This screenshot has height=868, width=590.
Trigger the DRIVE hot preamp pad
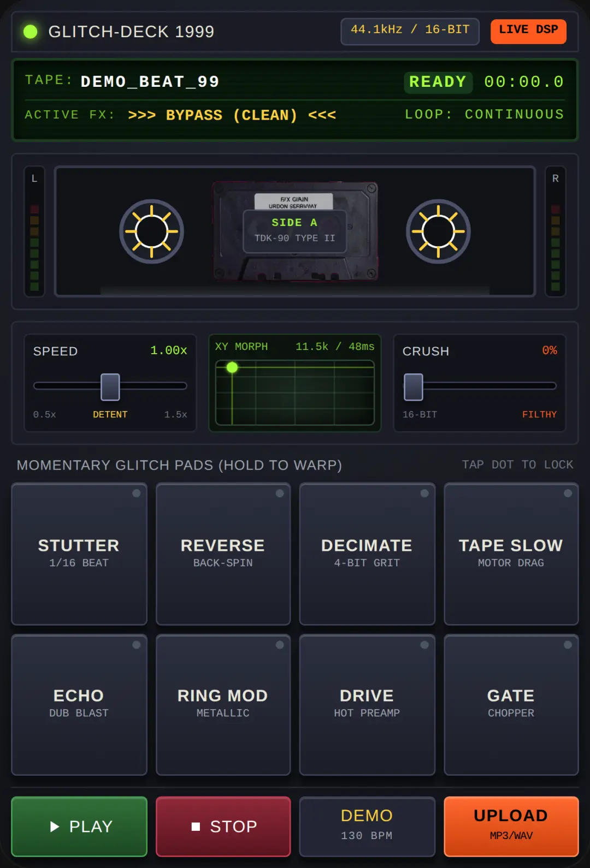(x=367, y=705)
